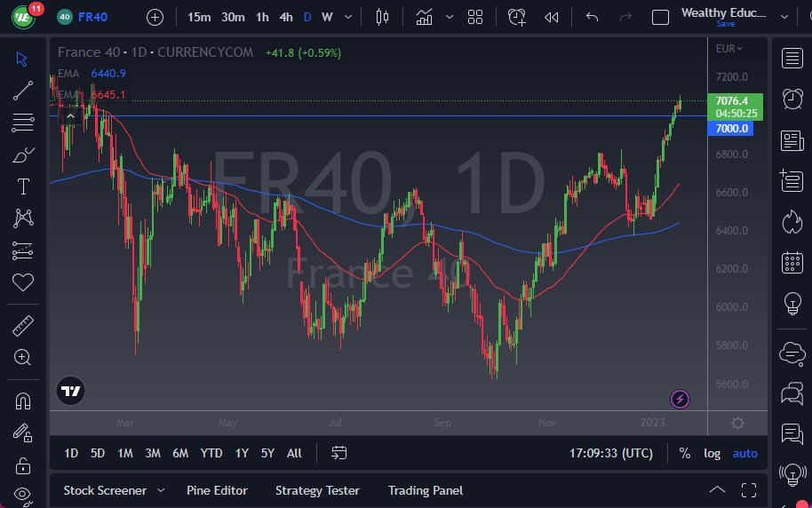Image resolution: width=812 pixels, height=508 pixels.
Task: Toggle percent scale mode
Action: [x=685, y=453]
